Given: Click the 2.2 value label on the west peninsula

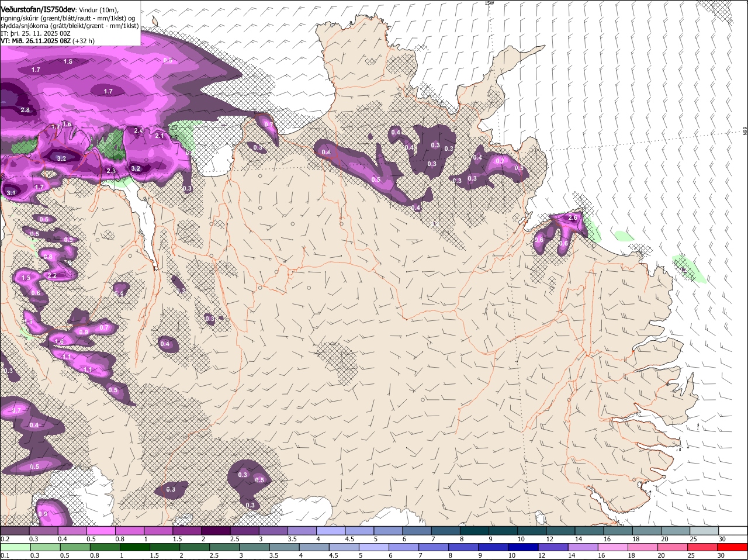Looking at the screenshot, I should [x=51, y=275].
